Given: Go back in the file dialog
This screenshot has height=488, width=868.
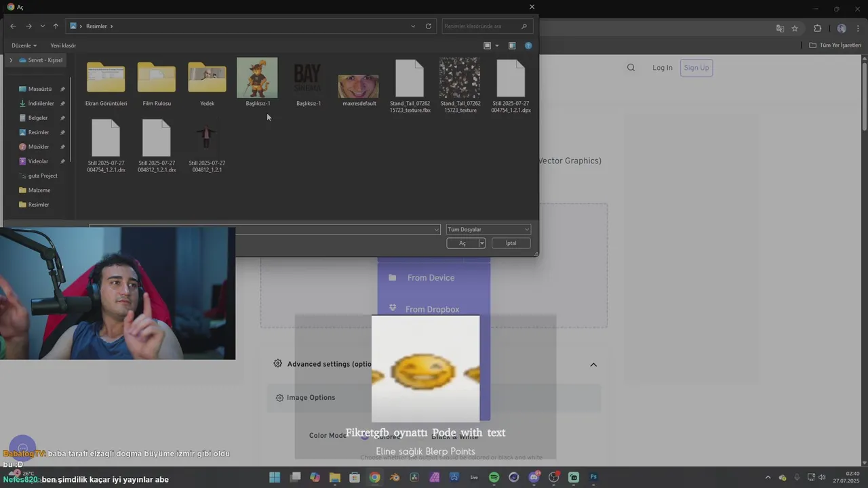Looking at the screenshot, I should 13,26.
